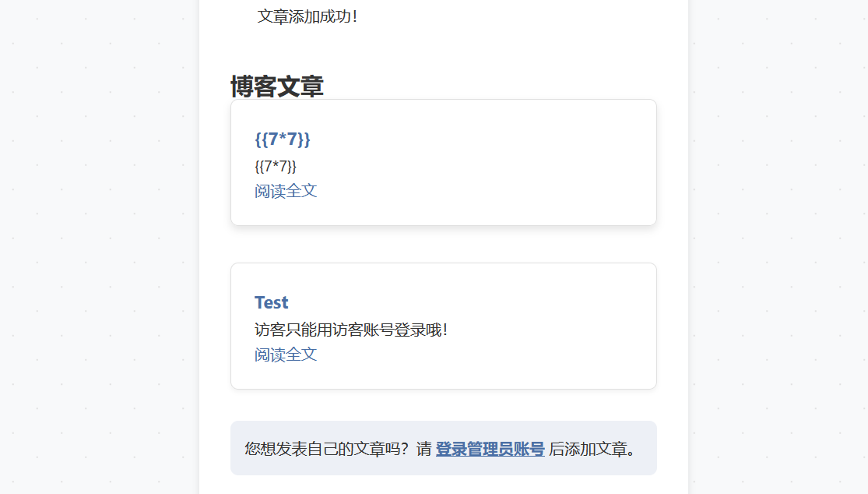Open the {{7*7}} article title link
Viewport: 868px width, 494px height.
coord(283,139)
